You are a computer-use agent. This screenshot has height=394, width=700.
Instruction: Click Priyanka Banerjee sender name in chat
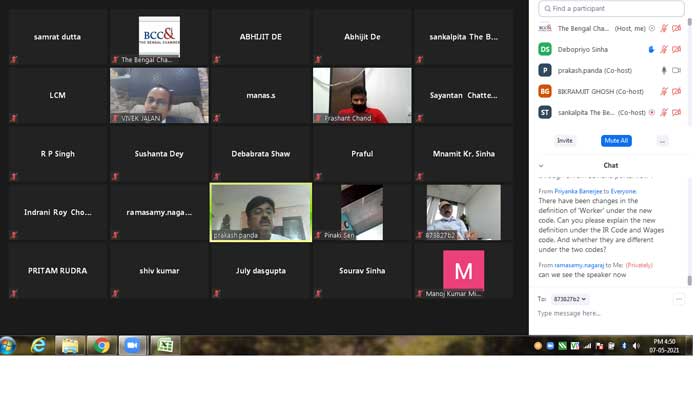(578, 191)
